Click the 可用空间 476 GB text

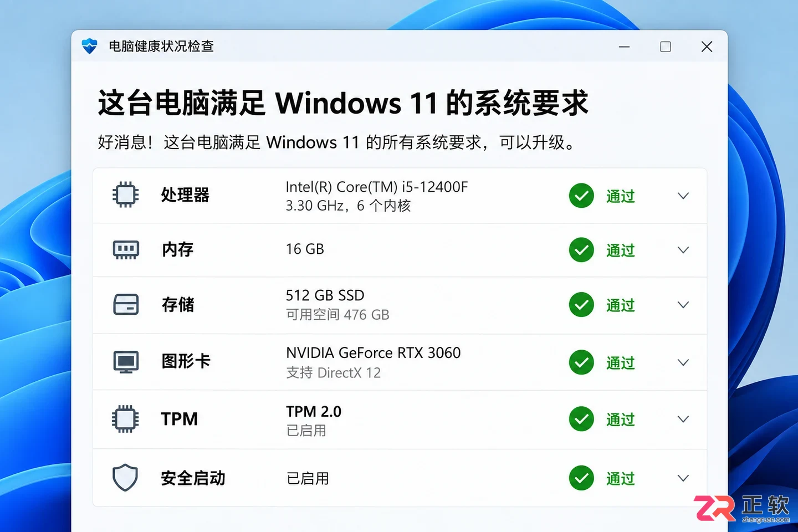tap(337, 315)
